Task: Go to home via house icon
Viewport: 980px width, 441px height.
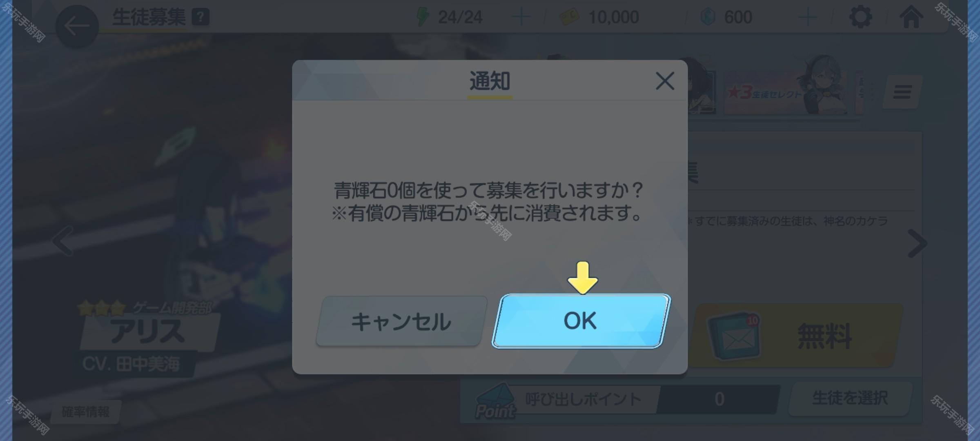Action: pyautogui.click(x=911, y=17)
